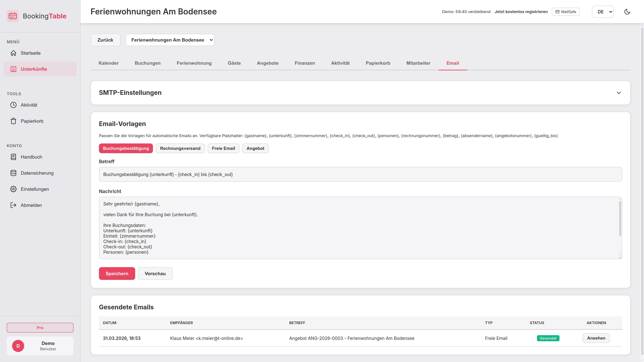Image resolution: width=644 pixels, height=362 pixels.
Task: Click the textarea resize handle corner
Action: click(x=621, y=258)
